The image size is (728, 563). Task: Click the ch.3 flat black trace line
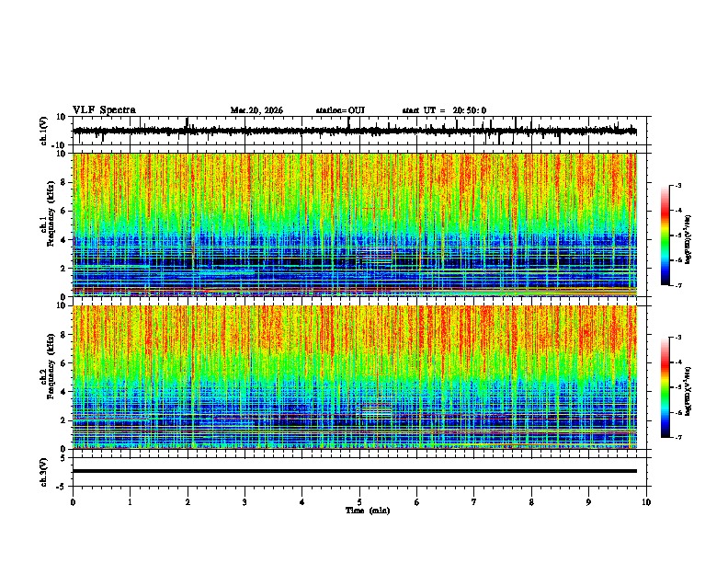coord(354,471)
